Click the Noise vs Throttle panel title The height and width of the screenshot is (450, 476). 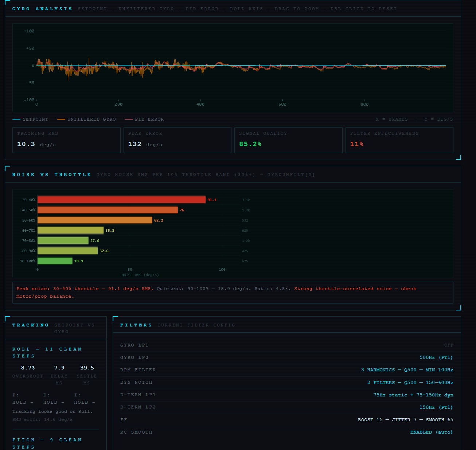pyautogui.click(x=51, y=175)
